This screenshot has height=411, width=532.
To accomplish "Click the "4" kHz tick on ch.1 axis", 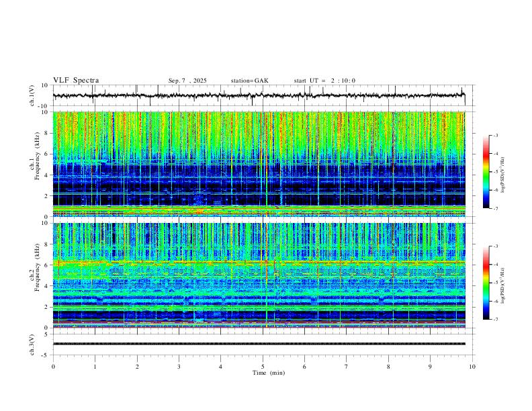I will (x=47, y=175).
